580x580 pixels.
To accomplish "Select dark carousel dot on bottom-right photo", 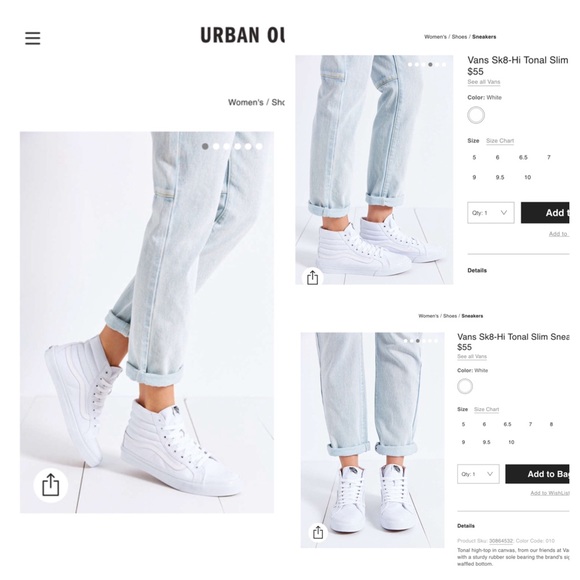I will (418, 341).
